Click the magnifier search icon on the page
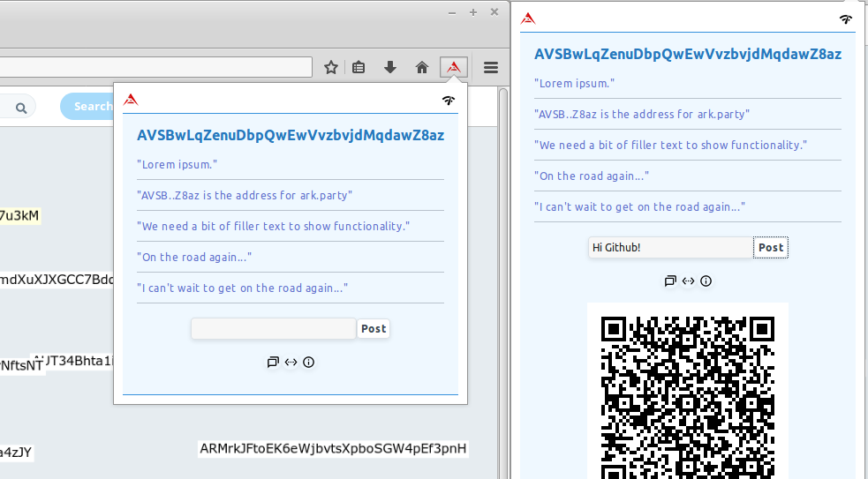This screenshot has width=868, height=479. pyautogui.click(x=21, y=108)
